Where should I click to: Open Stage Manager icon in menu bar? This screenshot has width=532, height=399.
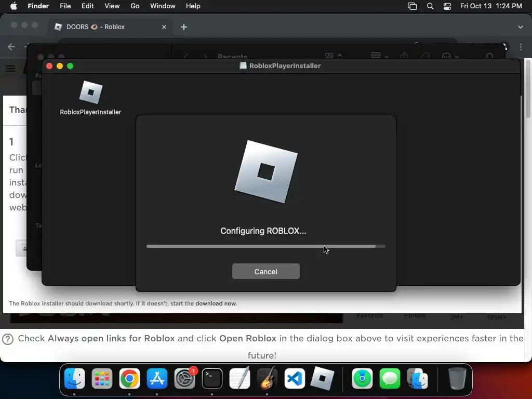pos(412,6)
